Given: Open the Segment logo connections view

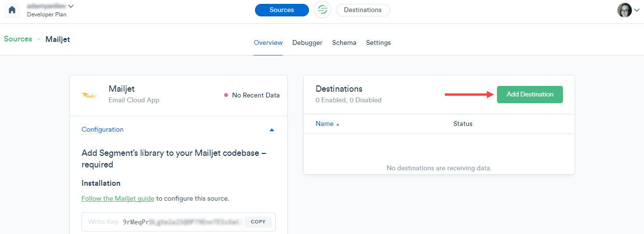Looking at the screenshot, I should (322, 10).
